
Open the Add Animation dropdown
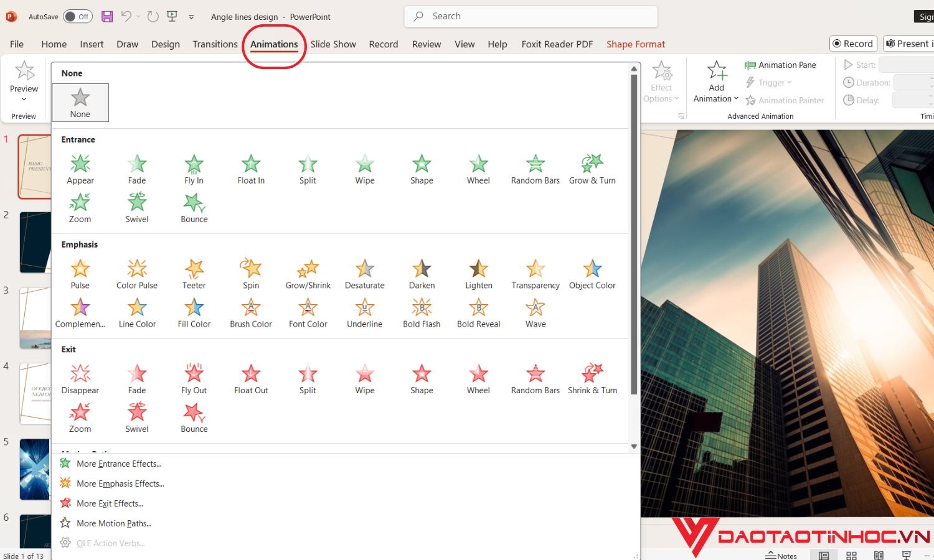pyautogui.click(x=715, y=82)
